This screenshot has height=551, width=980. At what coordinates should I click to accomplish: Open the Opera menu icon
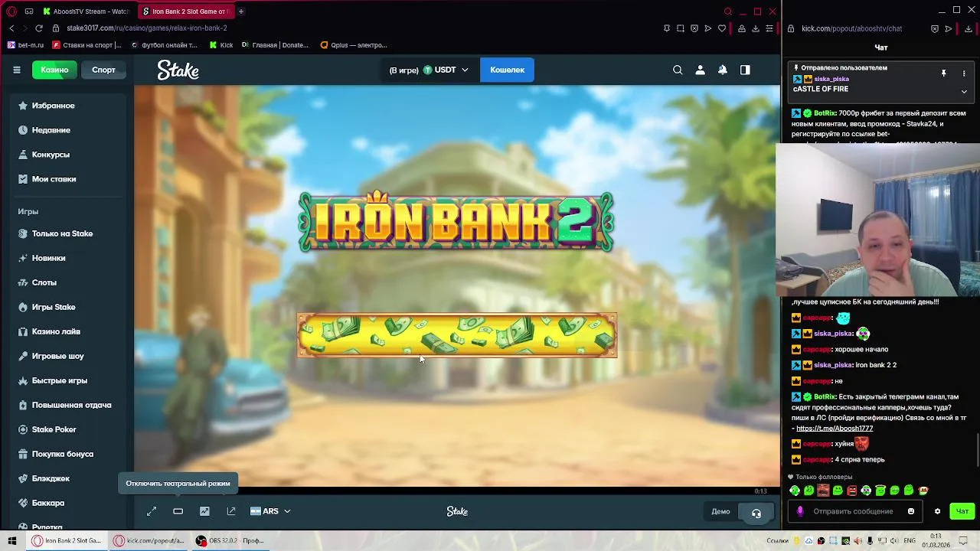click(x=11, y=11)
